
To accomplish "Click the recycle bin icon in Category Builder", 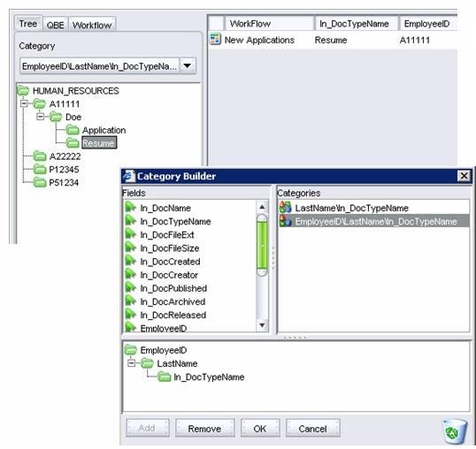I will (x=454, y=430).
